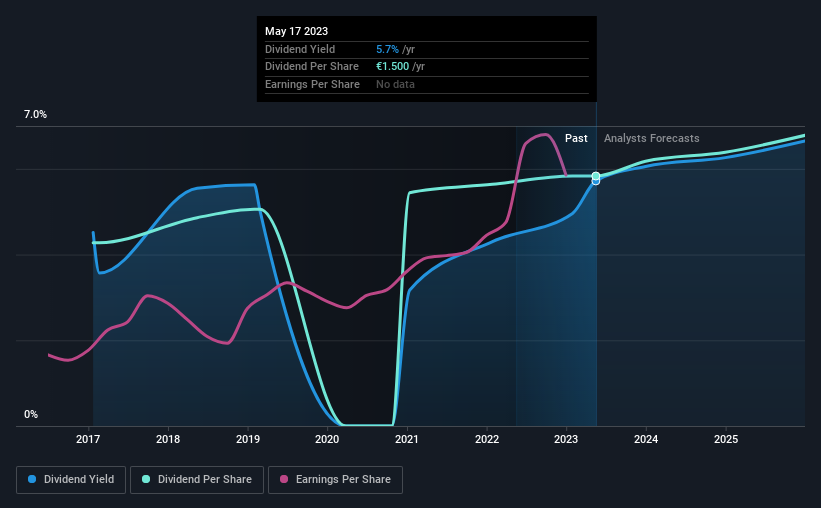Select the 2017 x-axis label

[x=88, y=439]
